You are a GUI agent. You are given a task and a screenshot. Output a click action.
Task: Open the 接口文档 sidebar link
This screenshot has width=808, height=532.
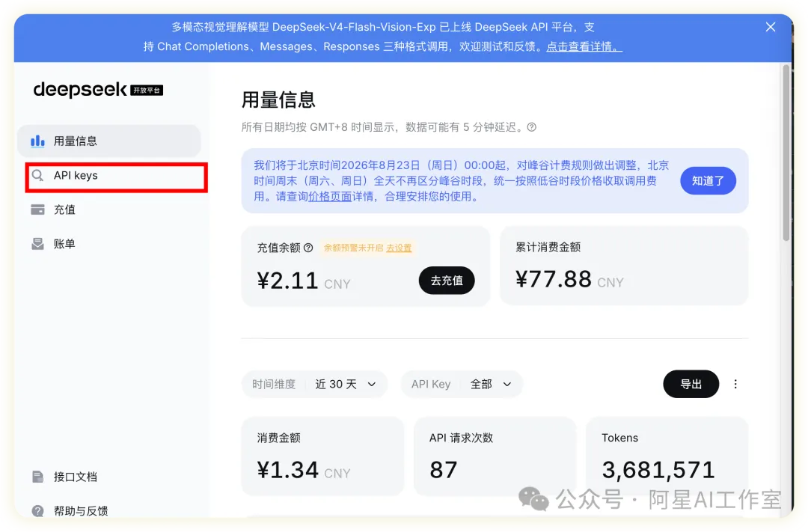pyautogui.click(x=108, y=477)
